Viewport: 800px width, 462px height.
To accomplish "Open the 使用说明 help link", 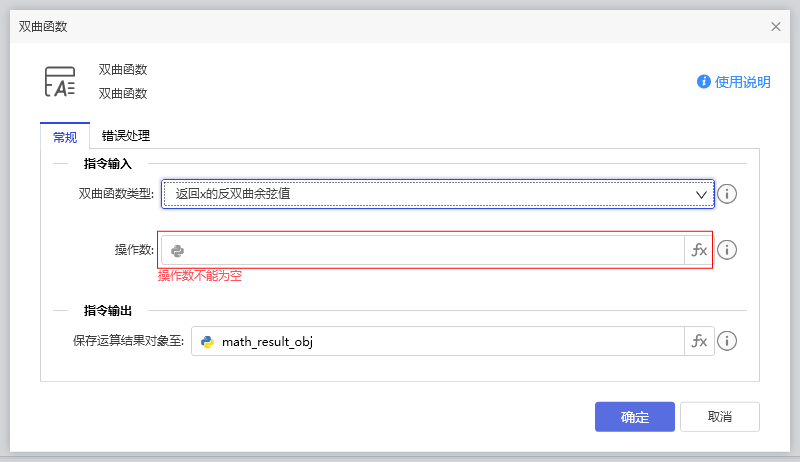I will pos(743,82).
